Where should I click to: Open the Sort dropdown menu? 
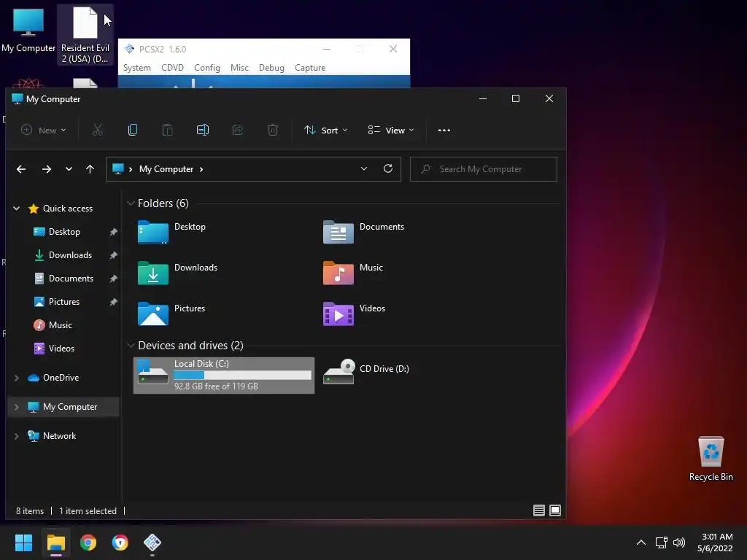tap(326, 130)
